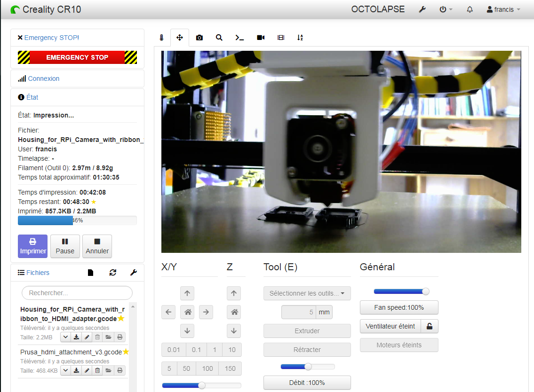Screen dimensions: 534x392
Task: Edit Prusa_hdmi_attachment_v3.gcode with pencil icon
Action: click(x=87, y=370)
